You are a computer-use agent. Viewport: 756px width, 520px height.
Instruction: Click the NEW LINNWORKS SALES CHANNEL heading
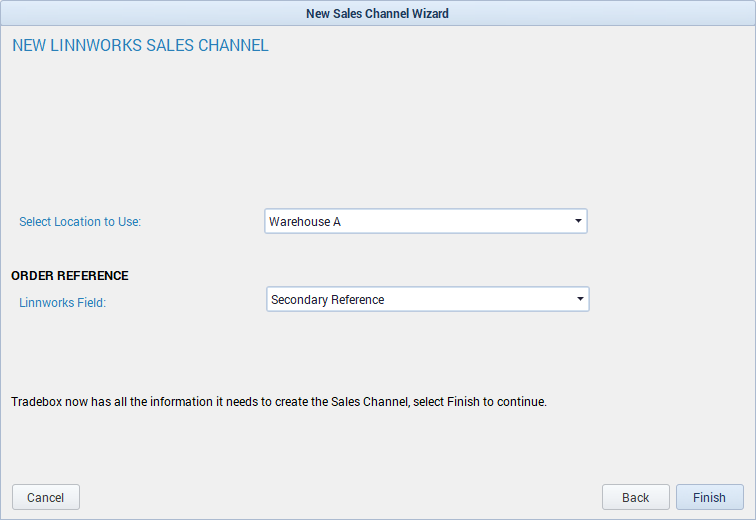[140, 46]
